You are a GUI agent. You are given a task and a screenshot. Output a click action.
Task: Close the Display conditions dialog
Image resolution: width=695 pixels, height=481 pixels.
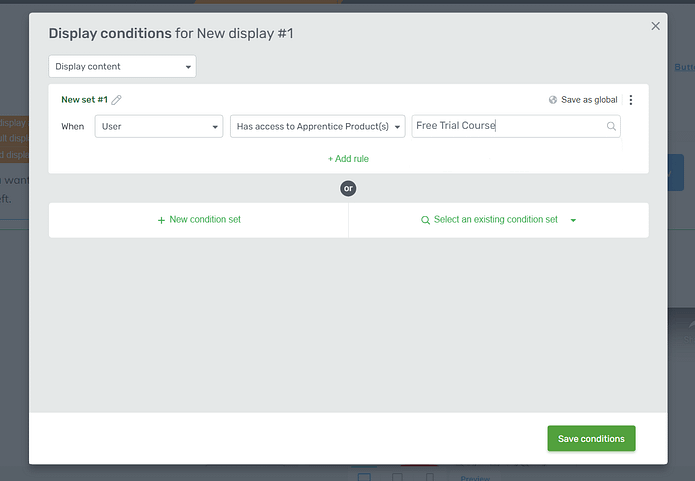(656, 26)
